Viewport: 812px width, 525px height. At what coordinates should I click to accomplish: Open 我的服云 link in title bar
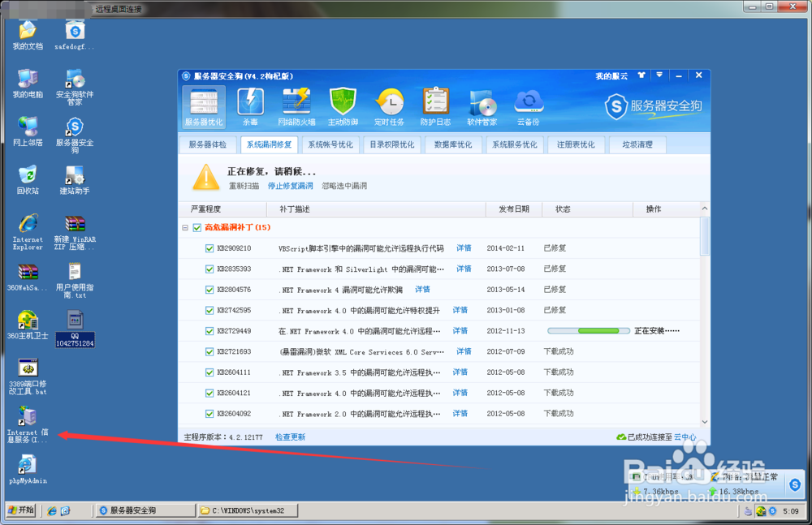(x=611, y=76)
